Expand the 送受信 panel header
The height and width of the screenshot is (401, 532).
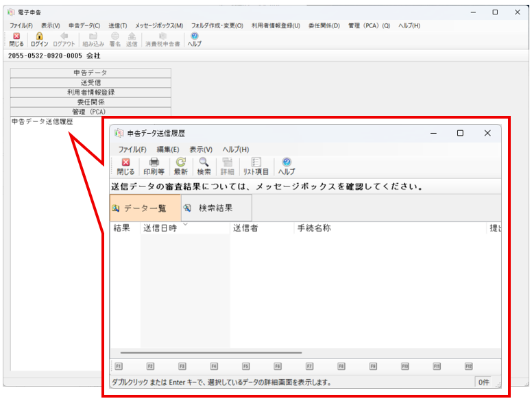90,82
